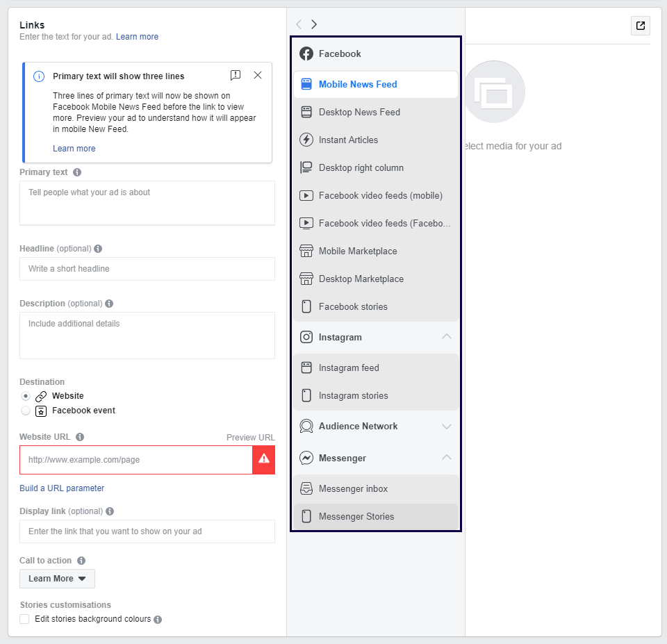This screenshot has height=644, width=667.
Task: Open the ad preview in new window
Action: pyautogui.click(x=640, y=25)
